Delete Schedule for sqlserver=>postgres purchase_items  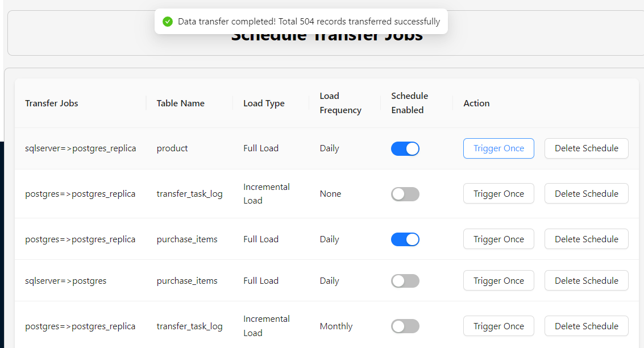(x=586, y=281)
